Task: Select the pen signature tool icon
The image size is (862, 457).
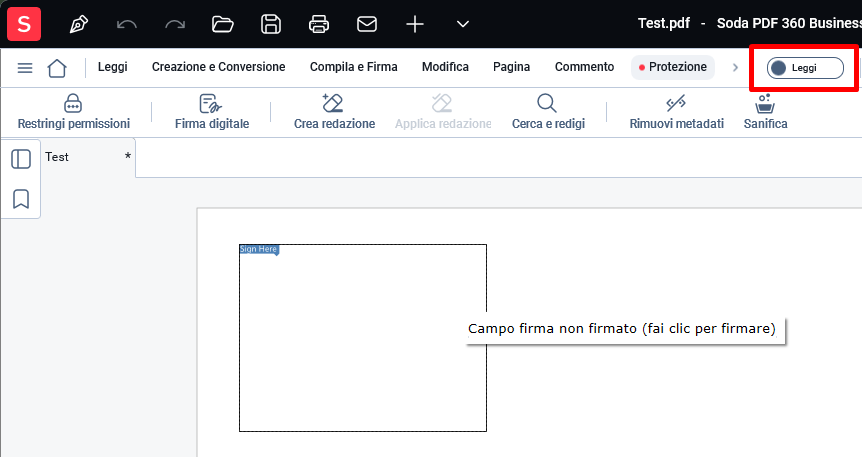Action: (x=79, y=24)
